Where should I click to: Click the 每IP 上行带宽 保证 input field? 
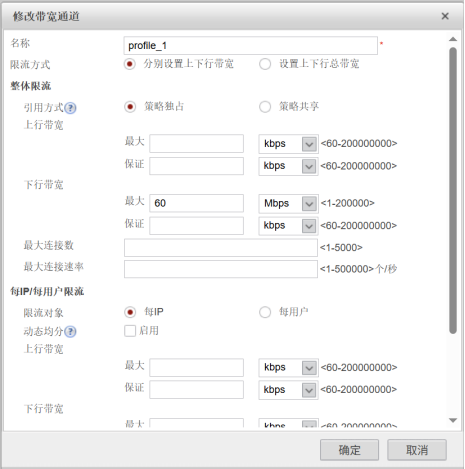[x=196, y=390]
